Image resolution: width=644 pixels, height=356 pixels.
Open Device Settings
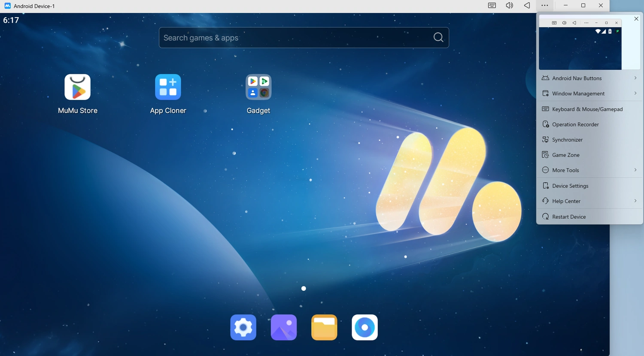point(570,186)
